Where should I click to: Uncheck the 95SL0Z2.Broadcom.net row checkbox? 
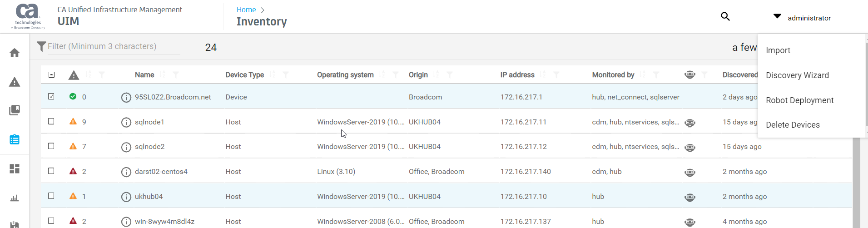(x=51, y=96)
